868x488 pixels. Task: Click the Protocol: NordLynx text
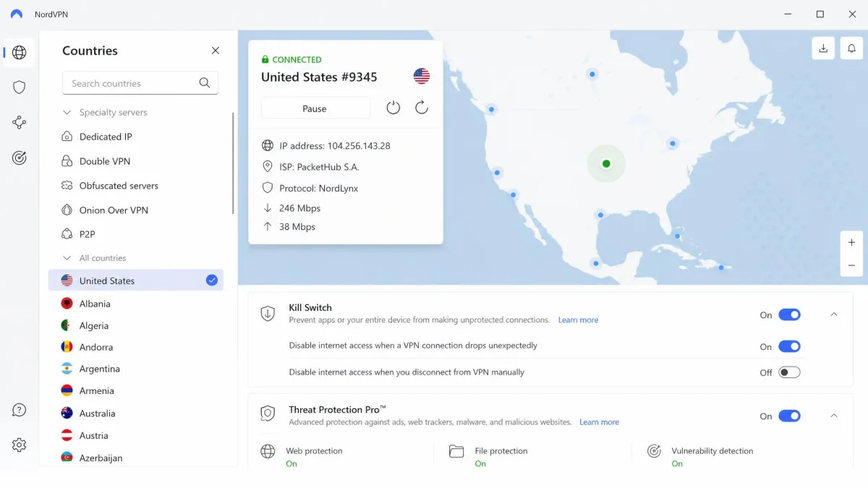[319, 188]
